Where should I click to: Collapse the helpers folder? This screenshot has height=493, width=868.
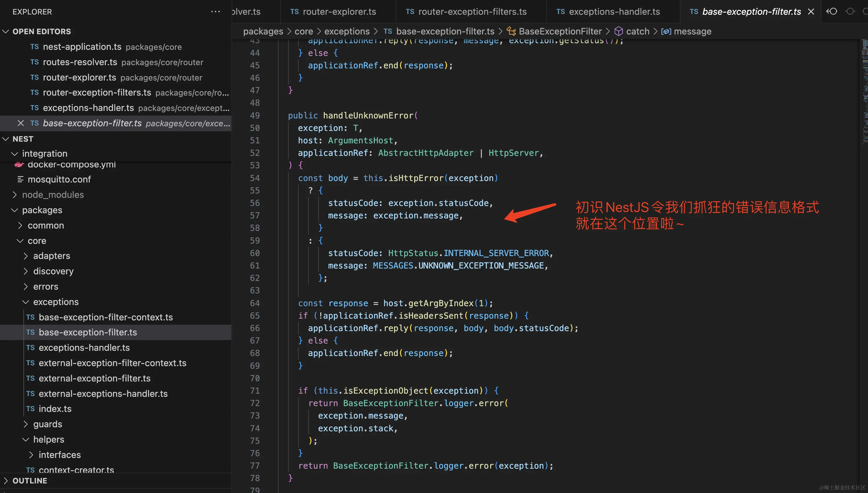[x=26, y=439]
